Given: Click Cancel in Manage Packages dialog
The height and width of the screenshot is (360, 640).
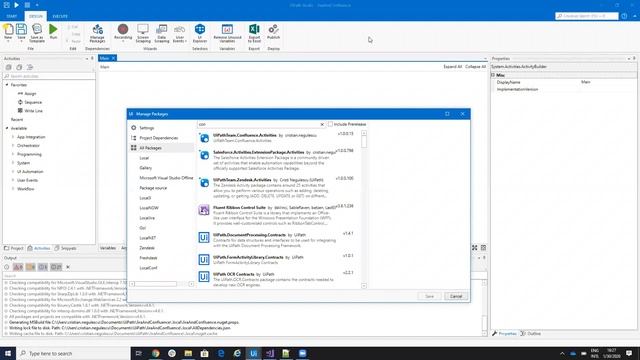Looking at the screenshot, I should [x=456, y=296].
